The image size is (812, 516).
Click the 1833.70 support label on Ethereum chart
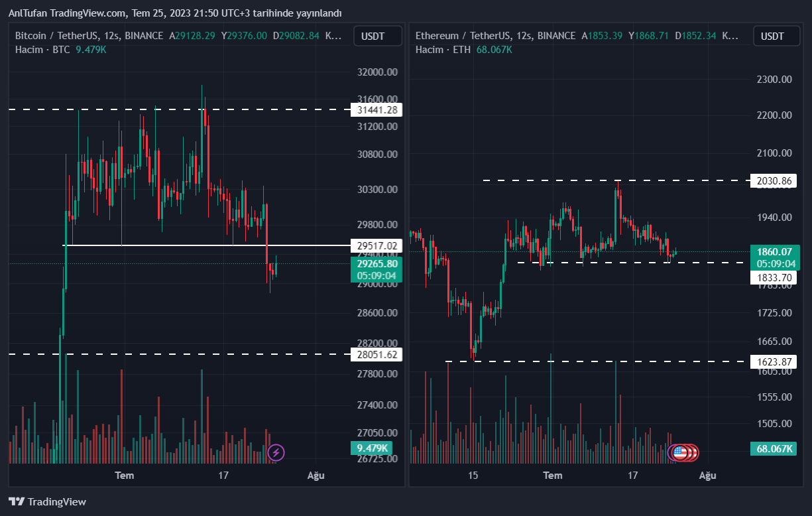pyautogui.click(x=773, y=278)
